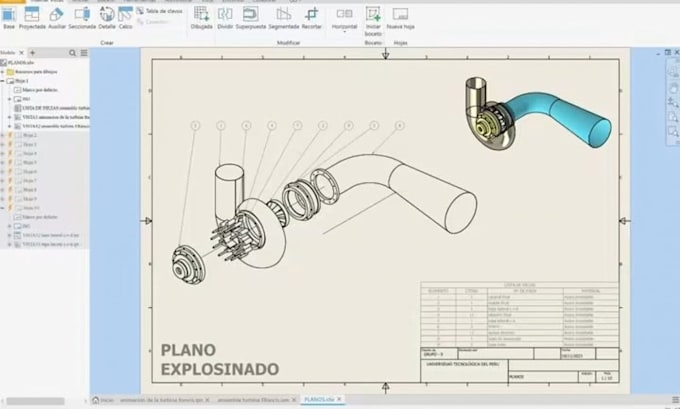Select PLANOS.idw root node in browser

pyautogui.click(x=17, y=62)
